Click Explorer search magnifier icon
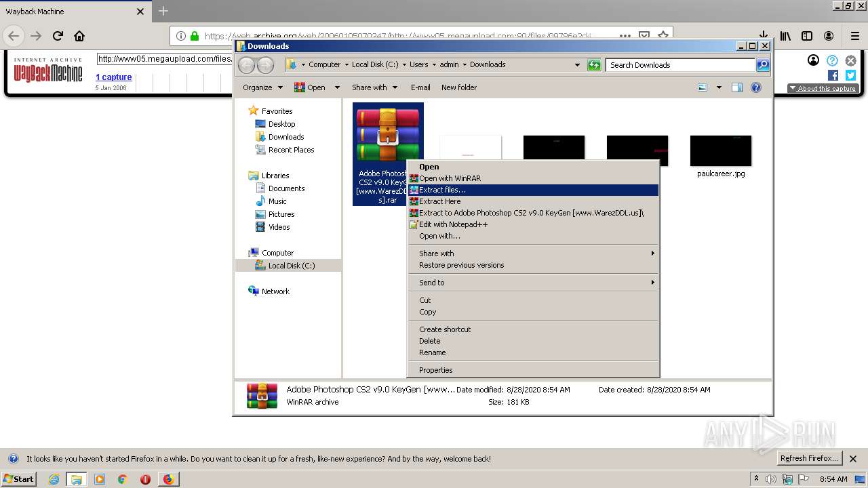Viewport: 868px width, 488px height. point(763,64)
